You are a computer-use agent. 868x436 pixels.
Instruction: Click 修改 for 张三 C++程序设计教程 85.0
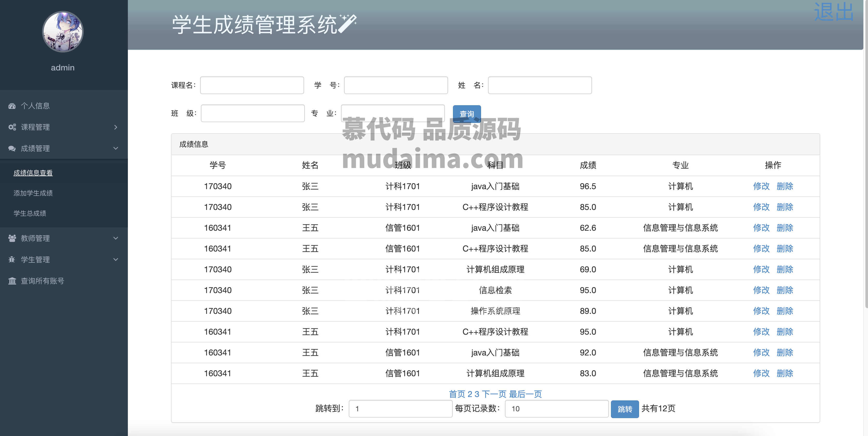point(761,207)
